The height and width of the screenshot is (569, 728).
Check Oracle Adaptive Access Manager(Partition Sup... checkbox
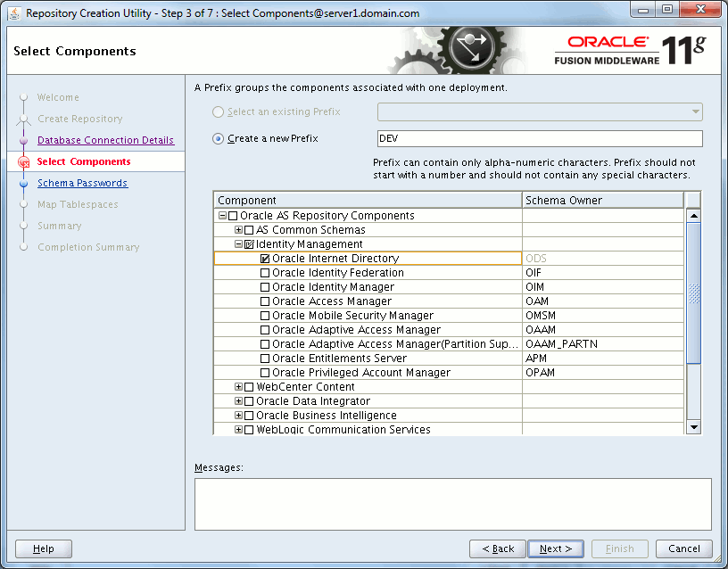(x=265, y=344)
